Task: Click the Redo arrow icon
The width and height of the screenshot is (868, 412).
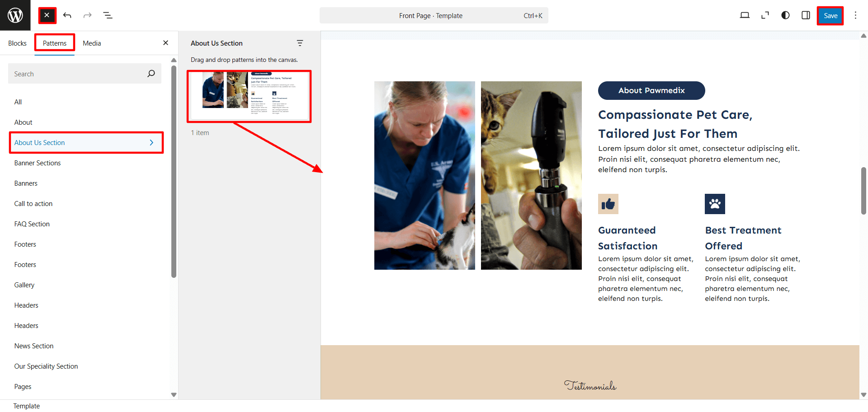Action: click(x=87, y=15)
